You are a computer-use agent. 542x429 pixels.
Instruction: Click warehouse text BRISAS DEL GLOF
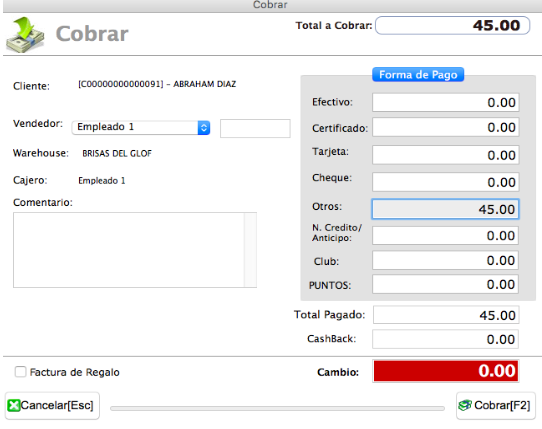117,153
